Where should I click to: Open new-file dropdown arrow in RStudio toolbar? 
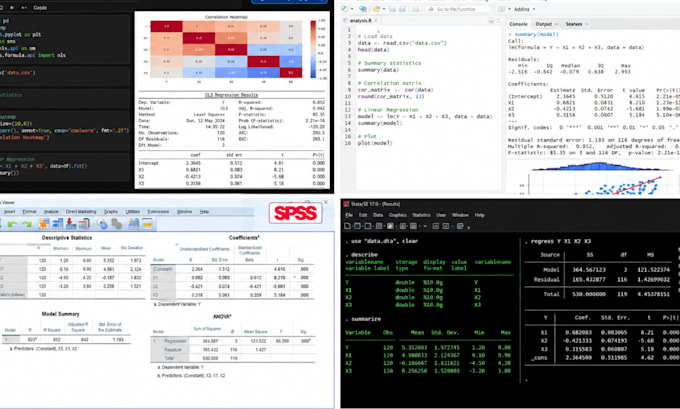tap(352, 9)
